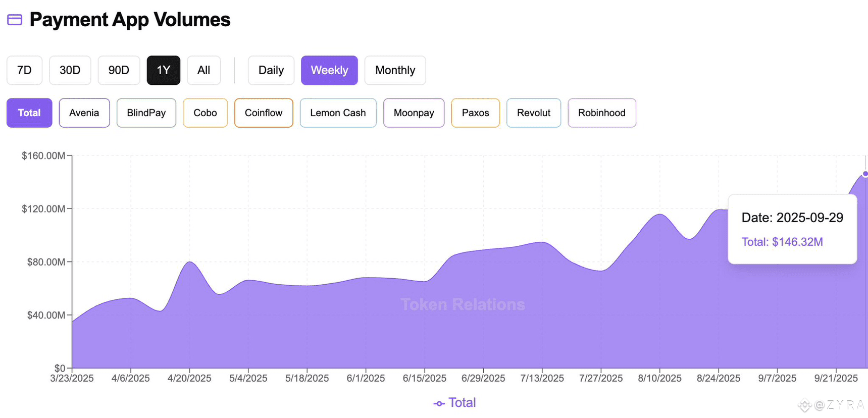Show Lemon Cash volumes
The image size is (868, 418).
click(338, 113)
